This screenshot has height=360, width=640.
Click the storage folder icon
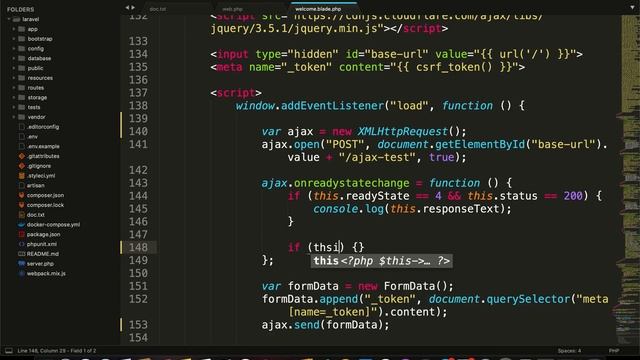coord(22,98)
